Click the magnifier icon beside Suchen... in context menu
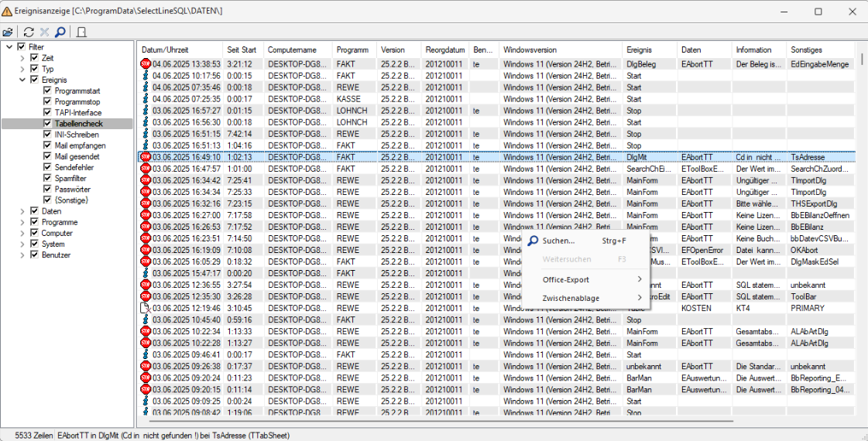Image resolution: width=868 pixels, height=441 pixels. coord(532,241)
